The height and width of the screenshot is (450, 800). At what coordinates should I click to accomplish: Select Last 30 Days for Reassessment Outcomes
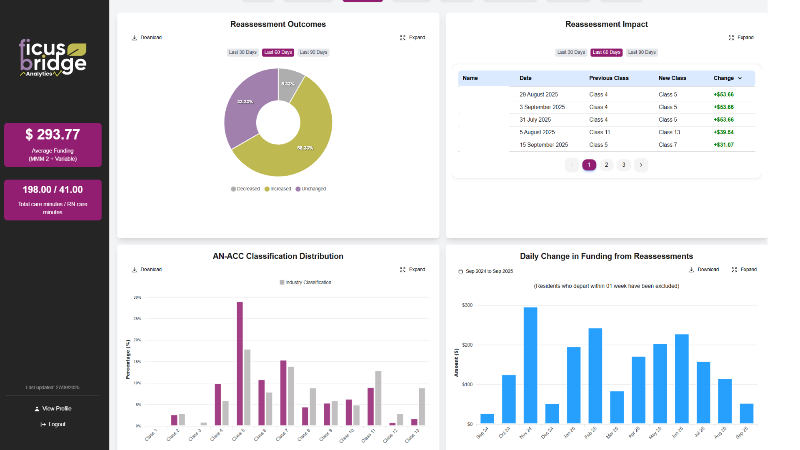click(x=244, y=52)
